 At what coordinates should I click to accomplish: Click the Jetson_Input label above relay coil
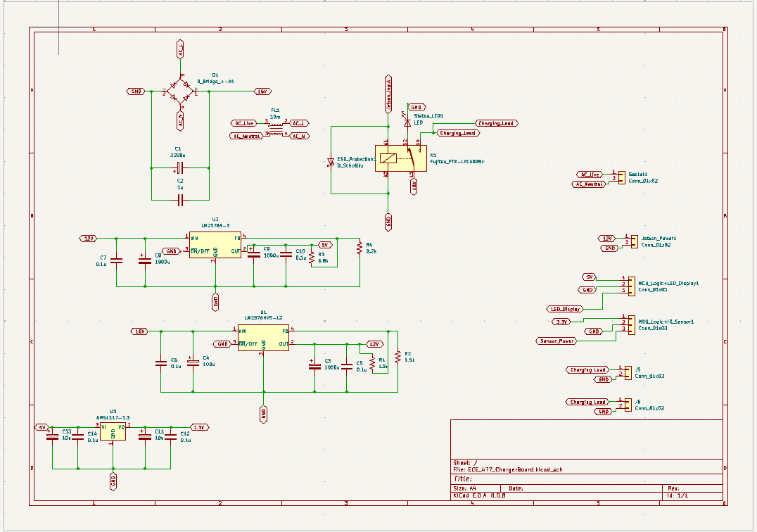(388, 94)
